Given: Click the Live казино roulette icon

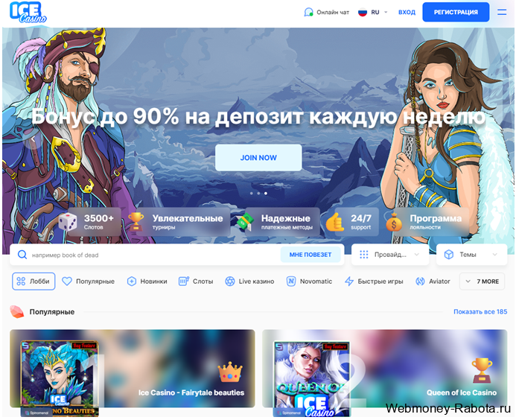Looking at the screenshot, I should pos(229,281).
